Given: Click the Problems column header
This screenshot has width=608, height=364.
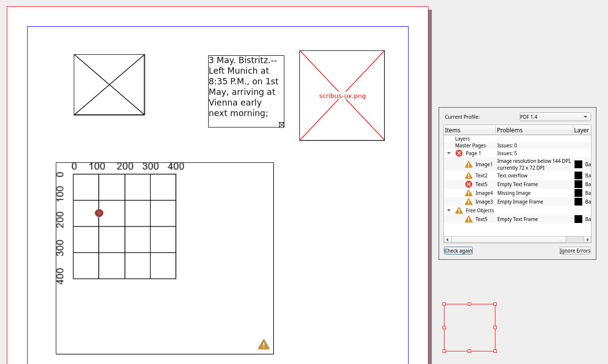Looking at the screenshot, I should click(534, 130).
